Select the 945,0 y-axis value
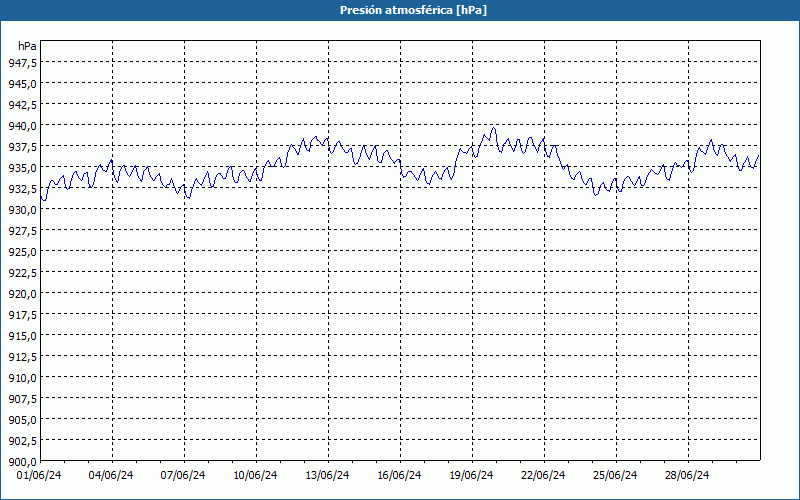Viewport: 800px width, 500px height. 22,84
